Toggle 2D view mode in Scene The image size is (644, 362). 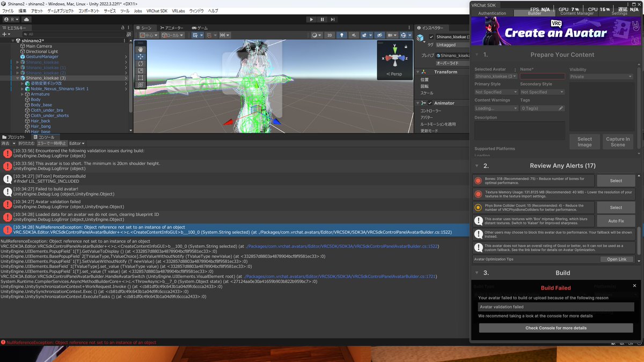coord(331,35)
